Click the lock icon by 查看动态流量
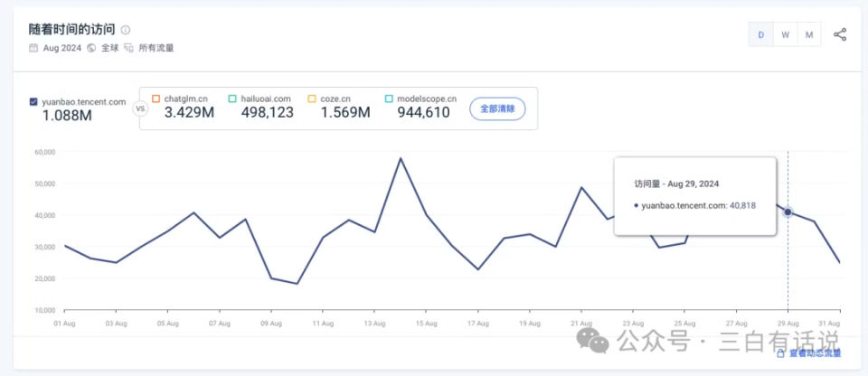The image size is (868, 376). (780, 354)
